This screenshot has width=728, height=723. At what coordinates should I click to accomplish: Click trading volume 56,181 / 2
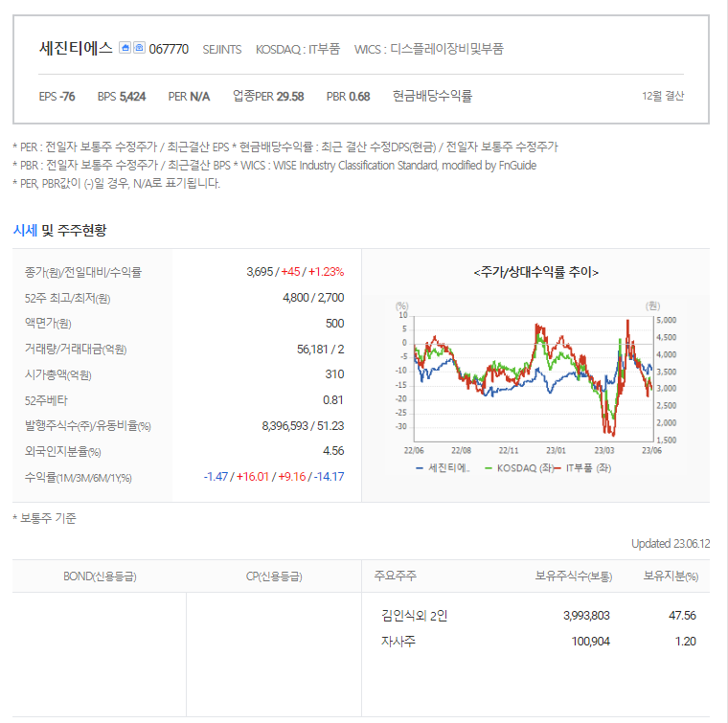[320, 350]
